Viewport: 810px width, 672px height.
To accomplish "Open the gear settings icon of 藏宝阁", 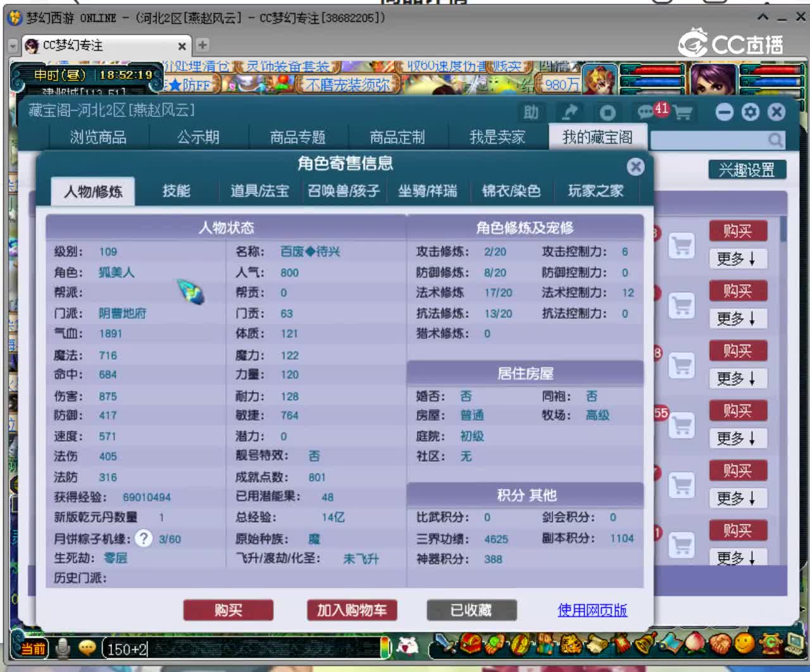I will (751, 113).
